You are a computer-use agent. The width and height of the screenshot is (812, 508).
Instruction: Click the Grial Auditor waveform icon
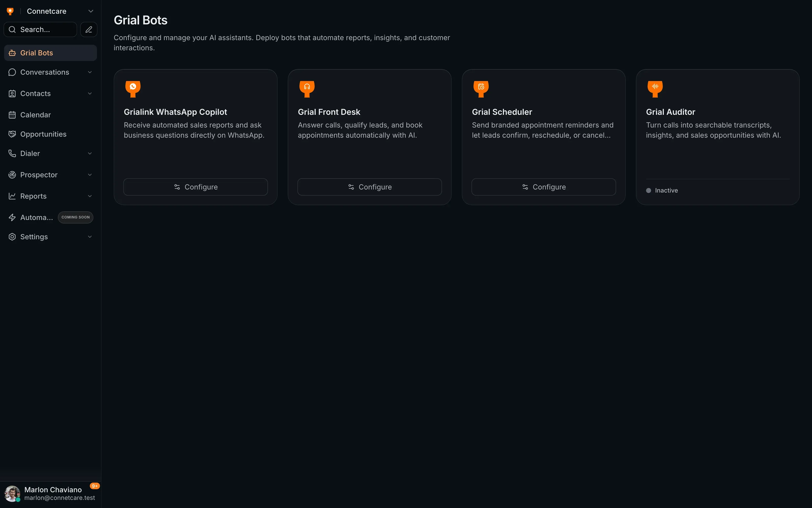[655, 89]
